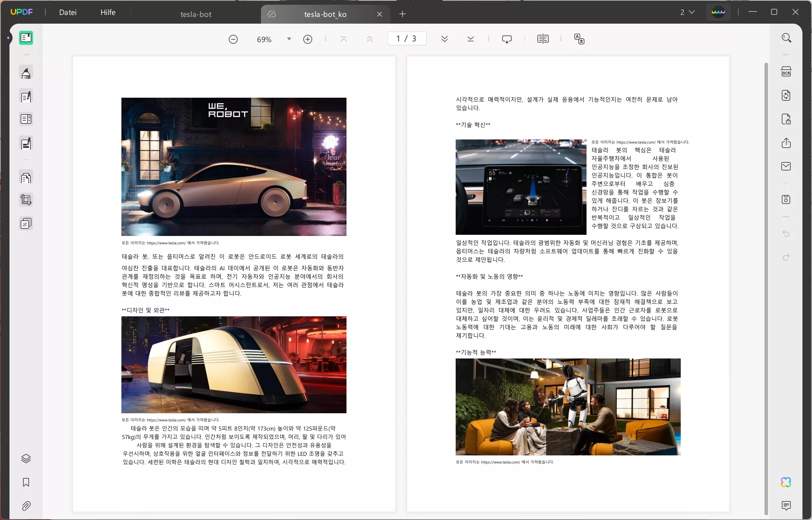
Task: Open the Convert PDF tool
Action: pyautogui.click(x=786, y=95)
